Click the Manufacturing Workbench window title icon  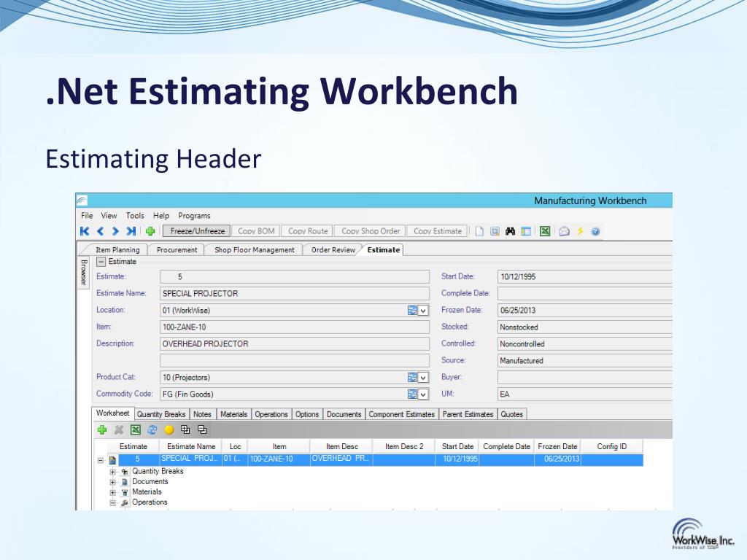click(x=82, y=201)
